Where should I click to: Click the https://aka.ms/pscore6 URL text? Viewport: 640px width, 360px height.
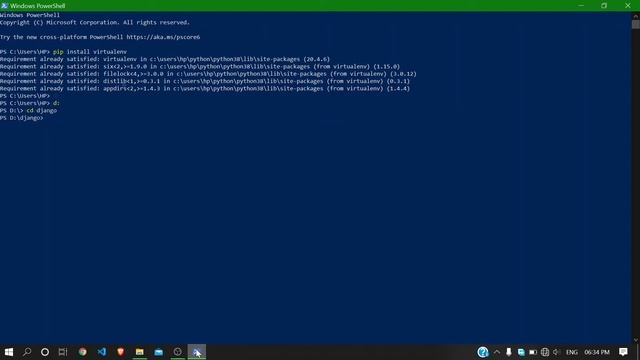click(163, 37)
